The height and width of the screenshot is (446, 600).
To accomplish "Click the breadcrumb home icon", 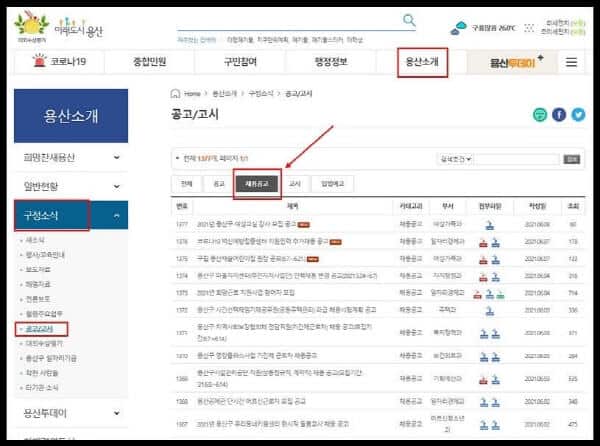I will pyautogui.click(x=175, y=93).
